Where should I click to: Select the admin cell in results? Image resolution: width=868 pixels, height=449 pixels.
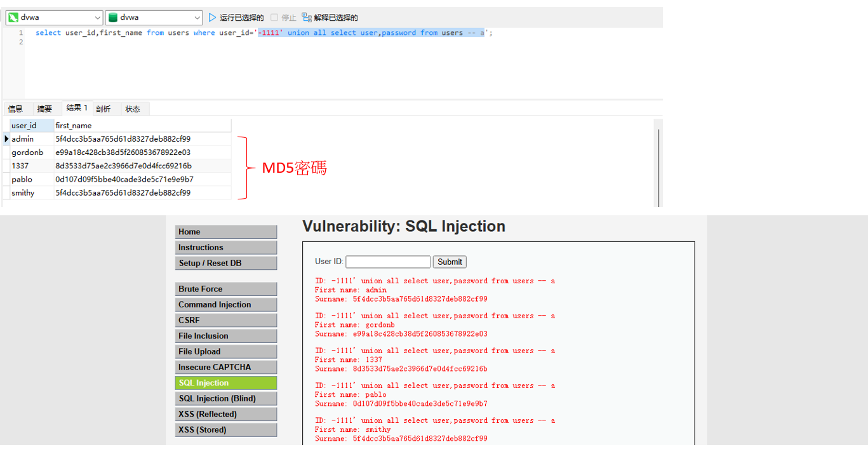point(32,138)
